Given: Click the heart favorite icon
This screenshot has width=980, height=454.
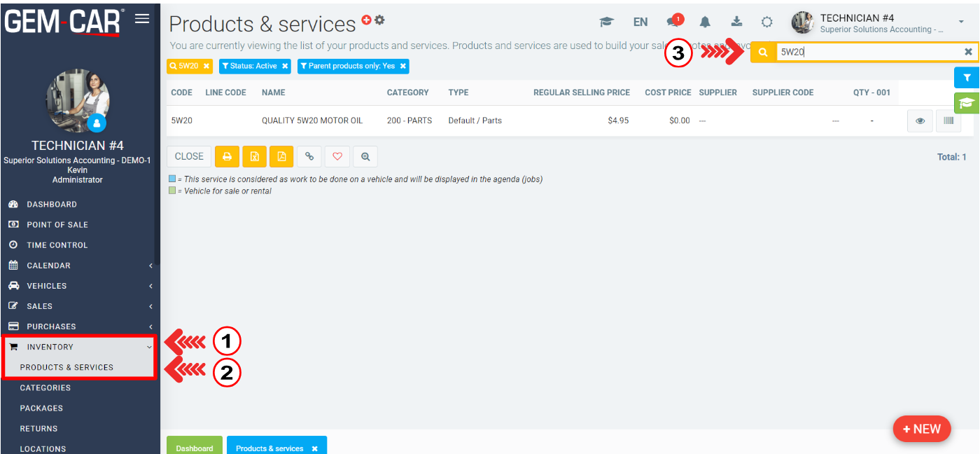Looking at the screenshot, I should click(337, 157).
